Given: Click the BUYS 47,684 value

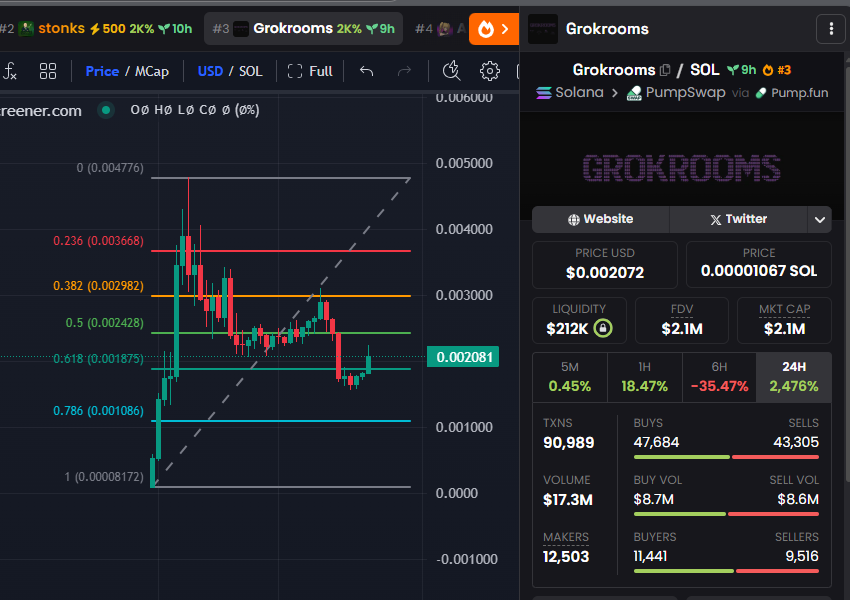Looking at the screenshot, I should point(656,442).
